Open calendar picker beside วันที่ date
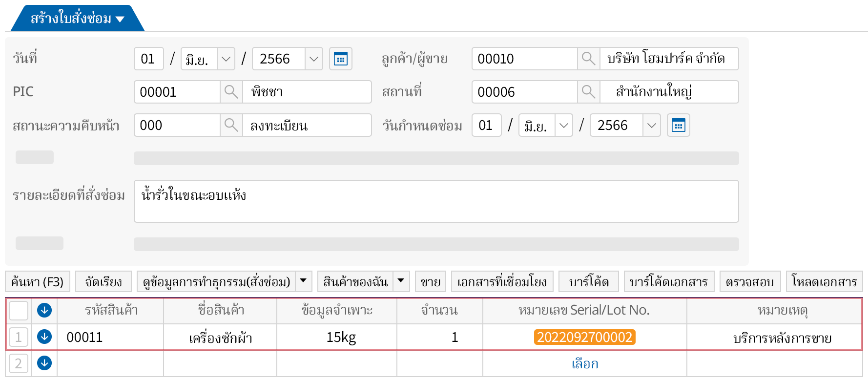Viewport: 868px width, 382px height. (340, 59)
